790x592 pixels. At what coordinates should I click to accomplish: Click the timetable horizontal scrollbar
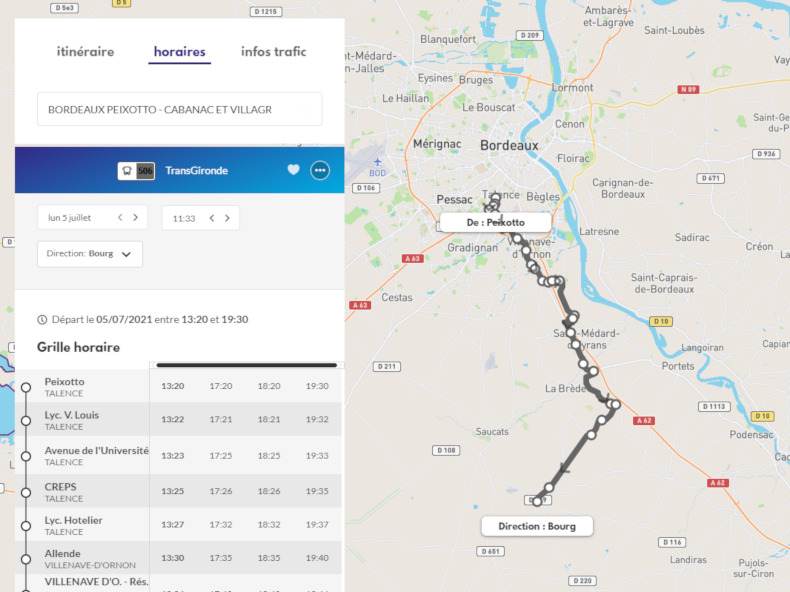tap(246, 365)
